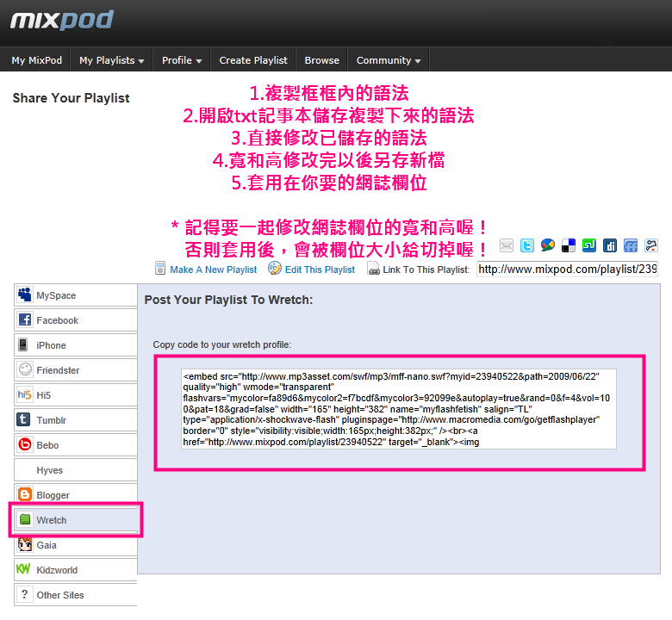Select the iPhone sharing tab
This screenshot has width=672, height=620.
pos(76,345)
